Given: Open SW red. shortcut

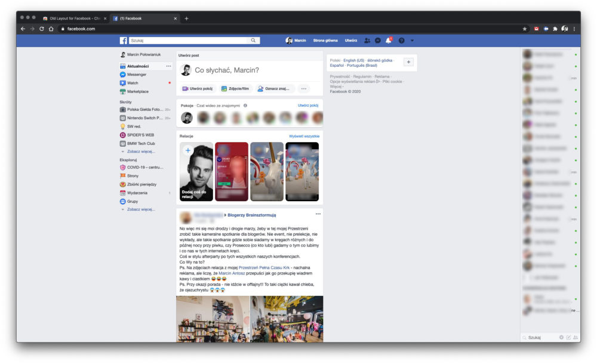Looking at the screenshot, I should 134,127.
